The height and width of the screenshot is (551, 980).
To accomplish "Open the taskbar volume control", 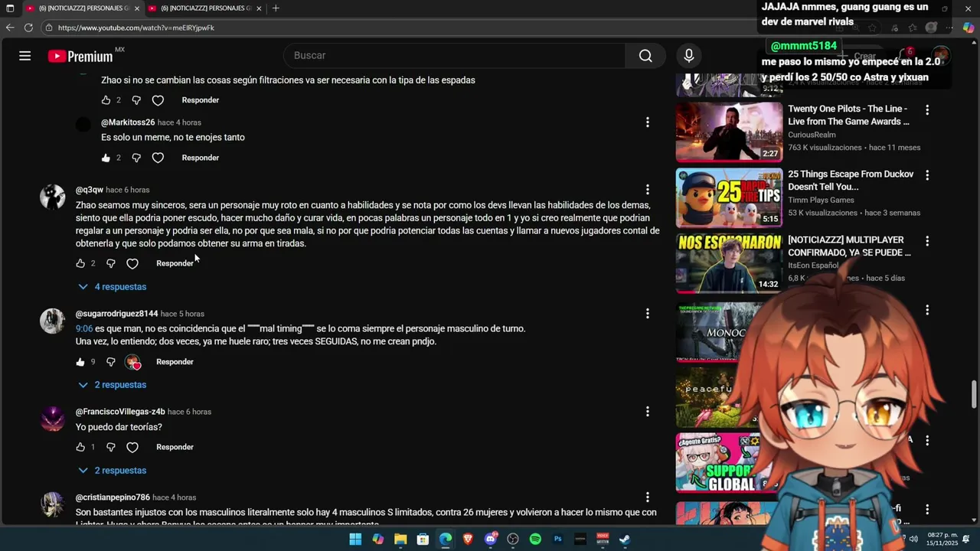I will 913,539.
